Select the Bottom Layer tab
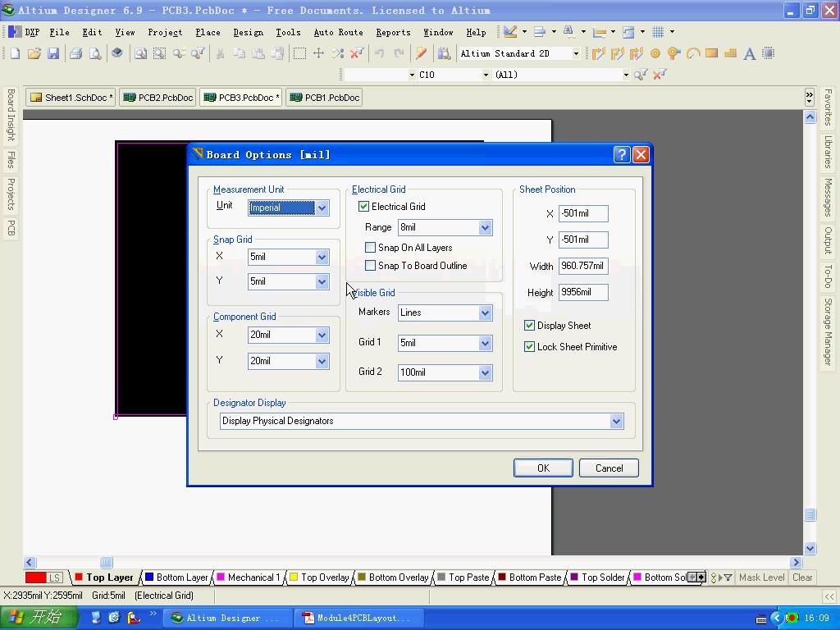Viewport: 840px width, 630px height. [177, 577]
